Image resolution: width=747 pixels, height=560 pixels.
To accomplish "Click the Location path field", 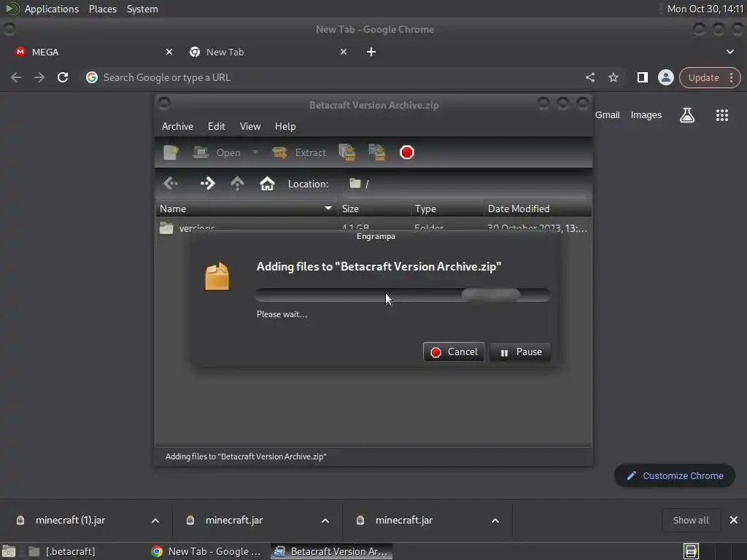I will (x=465, y=184).
